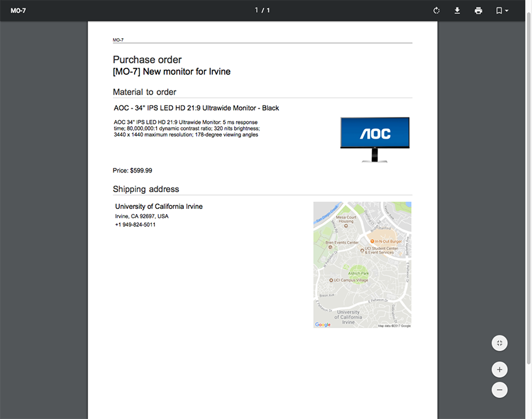
Task: Select the AOC monitor product image
Action: pos(375,136)
